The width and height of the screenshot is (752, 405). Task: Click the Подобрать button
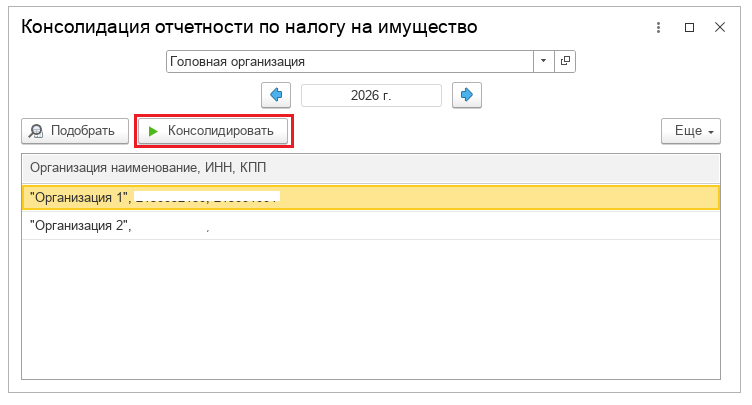coord(75,131)
